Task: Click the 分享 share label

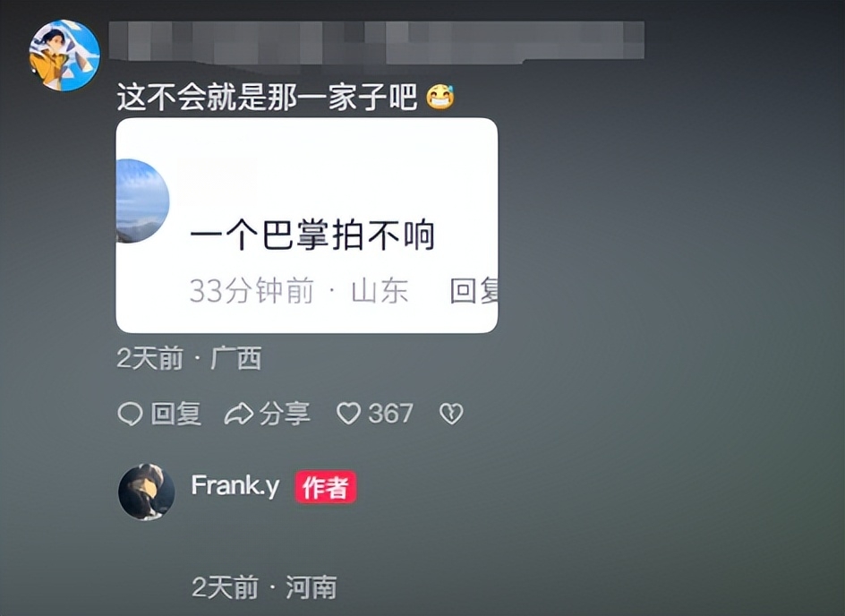Action: point(285,414)
